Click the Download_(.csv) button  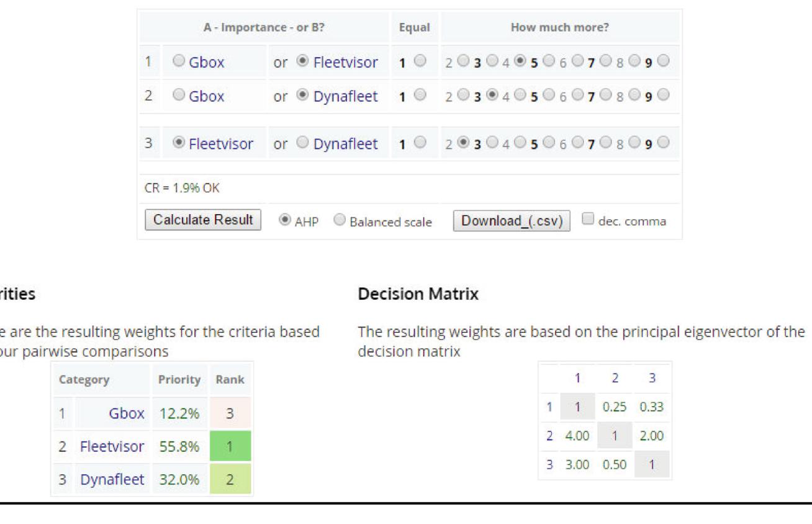click(512, 221)
